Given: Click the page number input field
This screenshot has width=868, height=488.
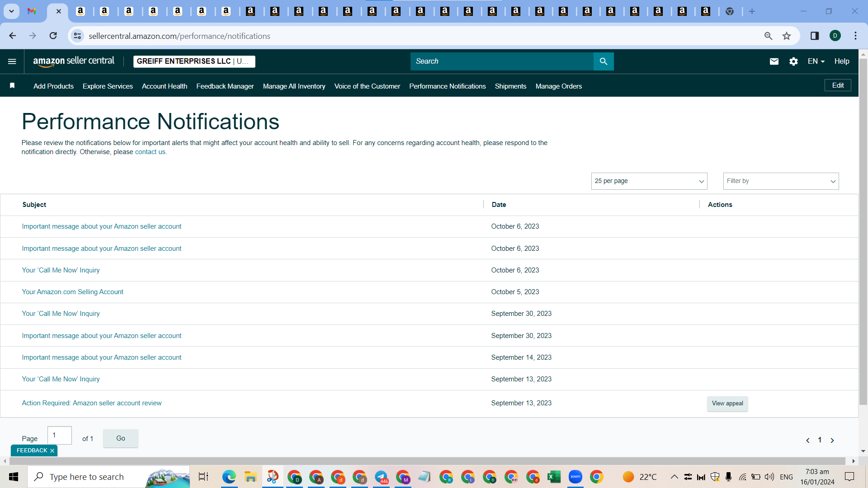Looking at the screenshot, I should 60,435.
